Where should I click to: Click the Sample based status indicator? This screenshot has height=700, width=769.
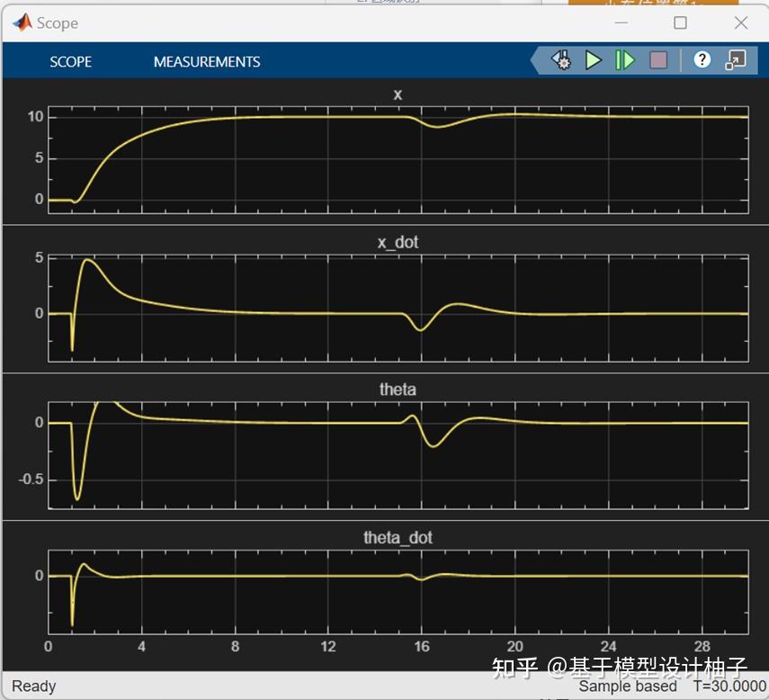628,686
